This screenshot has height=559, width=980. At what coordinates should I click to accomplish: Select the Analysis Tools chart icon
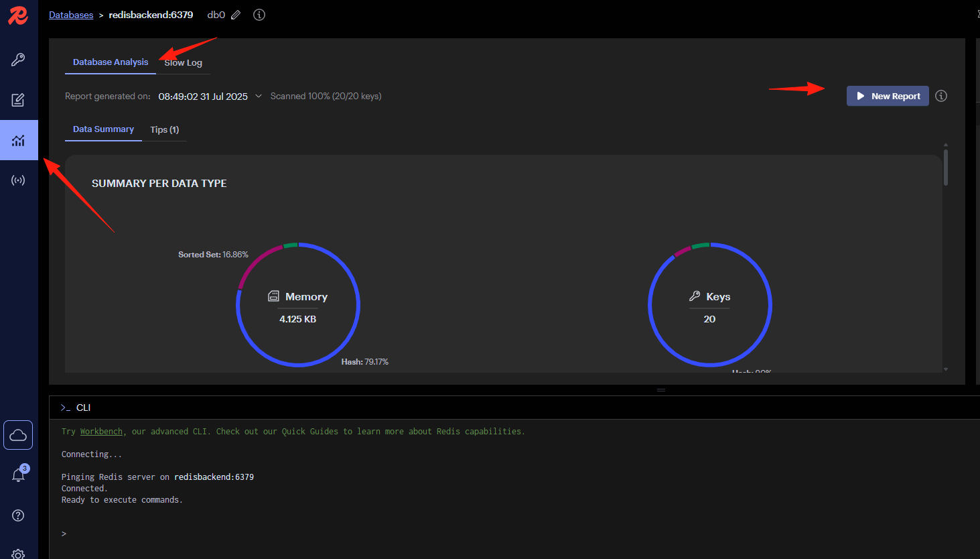[18, 140]
